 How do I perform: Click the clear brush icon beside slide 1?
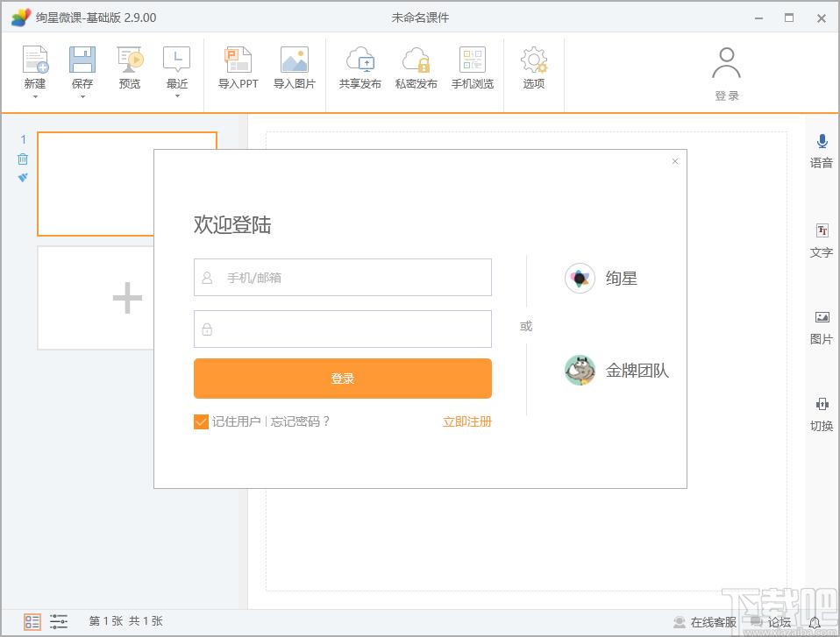click(23, 177)
